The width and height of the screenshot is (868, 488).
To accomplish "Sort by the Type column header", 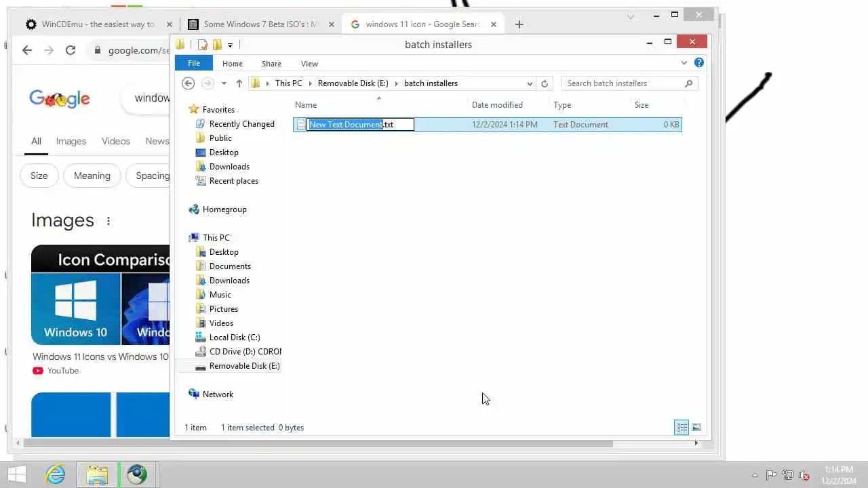I will point(562,105).
